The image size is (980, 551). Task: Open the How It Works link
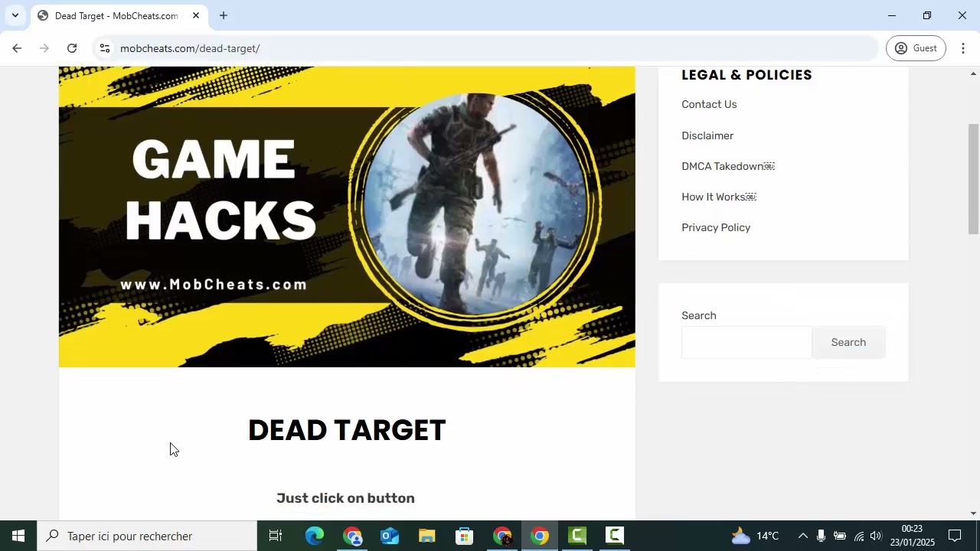[719, 197]
